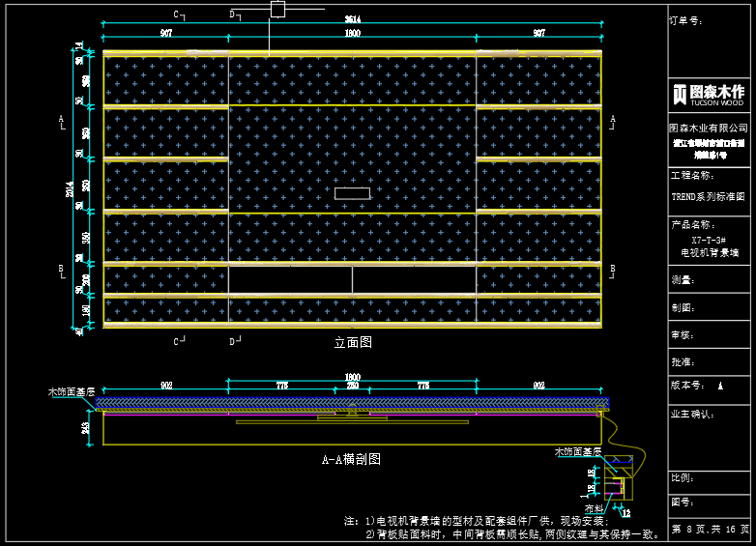Select the TREND系列标准图 project name text
Viewport: 756px width, 546px height.
709,196
